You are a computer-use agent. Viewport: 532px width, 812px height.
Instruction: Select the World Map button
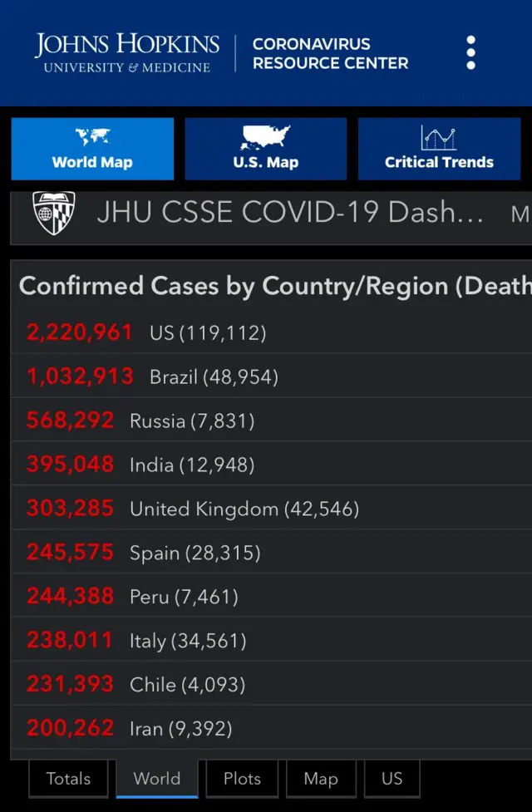click(93, 149)
